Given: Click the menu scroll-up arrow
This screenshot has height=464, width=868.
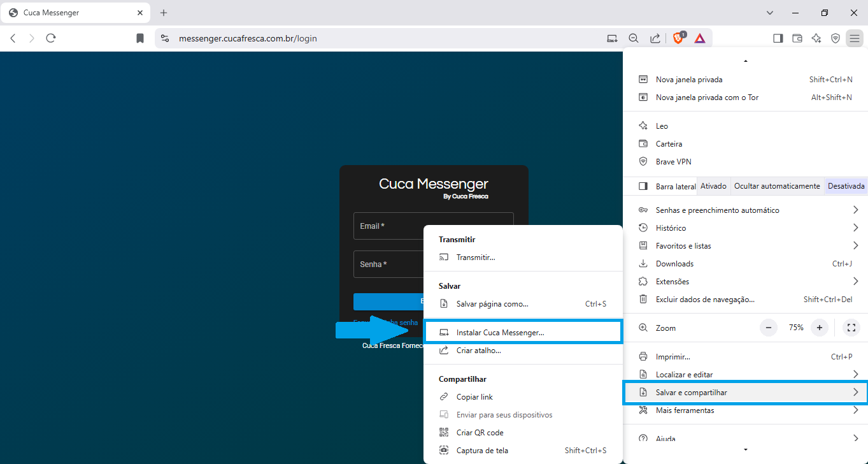Looking at the screenshot, I should click(745, 61).
